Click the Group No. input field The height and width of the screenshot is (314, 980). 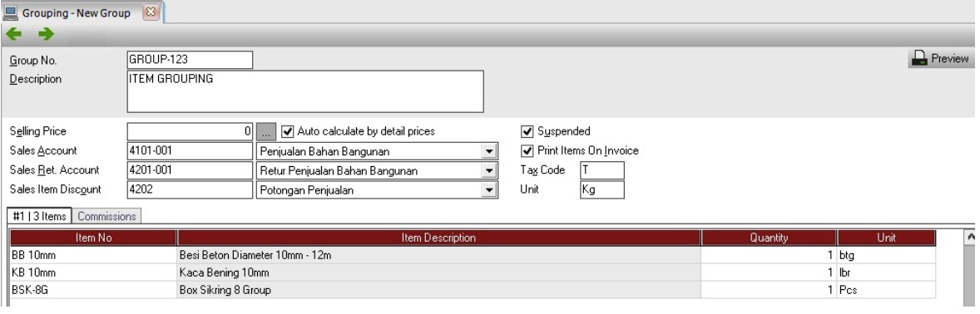coord(190,60)
